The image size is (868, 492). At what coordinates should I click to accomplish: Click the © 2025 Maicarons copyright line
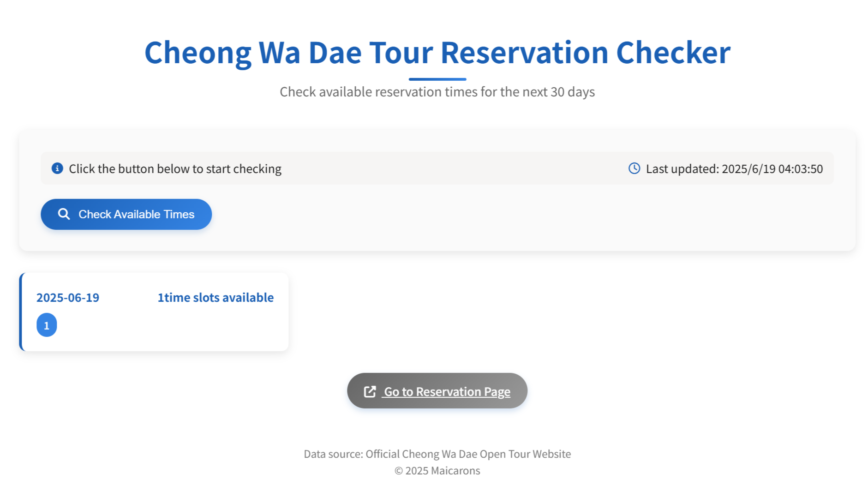437,471
